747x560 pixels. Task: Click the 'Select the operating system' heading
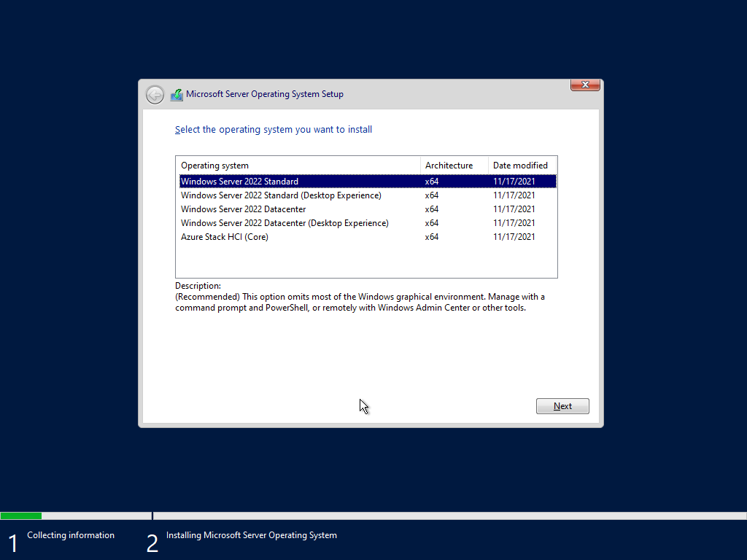click(x=274, y=130)
